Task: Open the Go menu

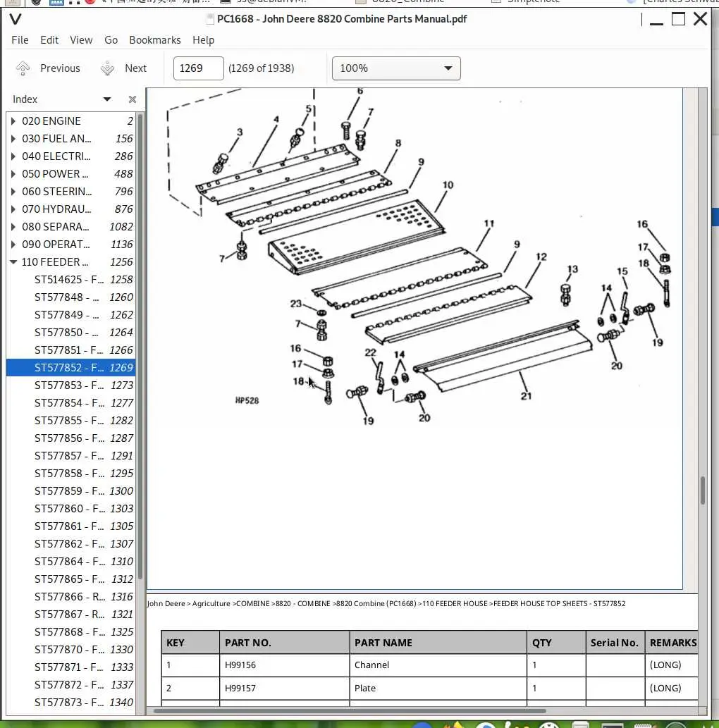Action: pyautogui.click(x=111, y=40)
